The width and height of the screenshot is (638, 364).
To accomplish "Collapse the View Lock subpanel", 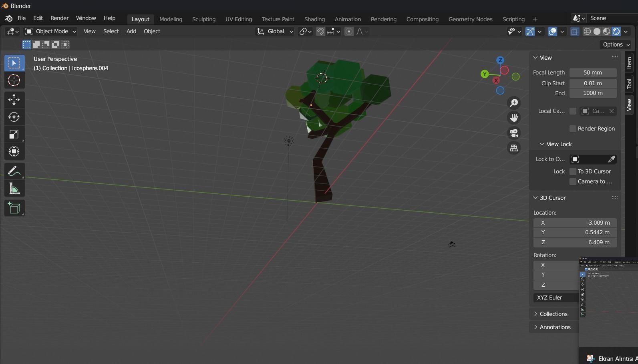I will coord(555,144).
